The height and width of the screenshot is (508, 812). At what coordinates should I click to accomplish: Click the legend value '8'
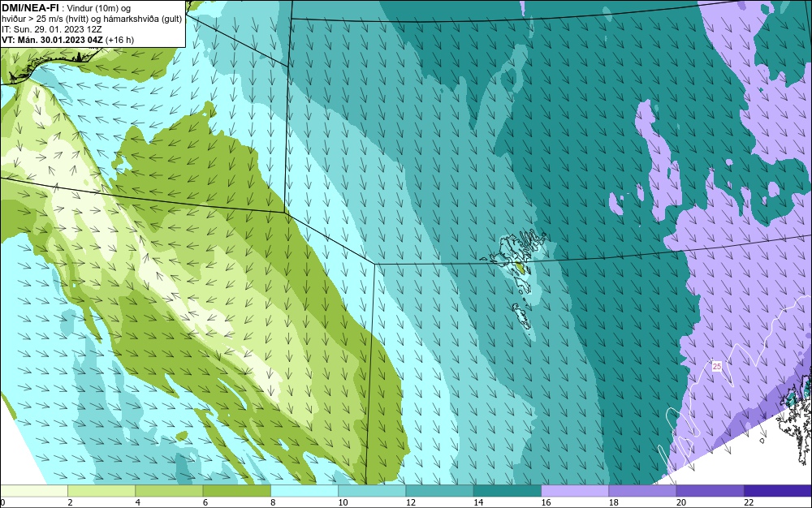click(273, 502)
